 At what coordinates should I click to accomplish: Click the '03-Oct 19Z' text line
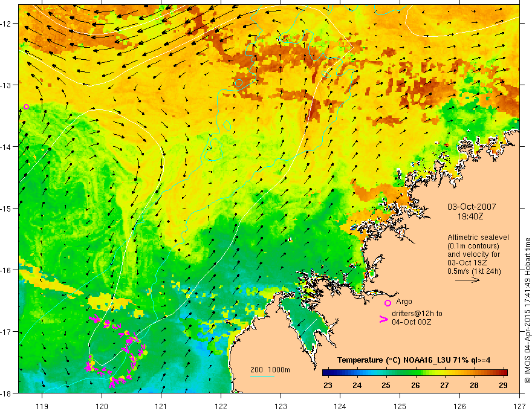pos(467,263)
